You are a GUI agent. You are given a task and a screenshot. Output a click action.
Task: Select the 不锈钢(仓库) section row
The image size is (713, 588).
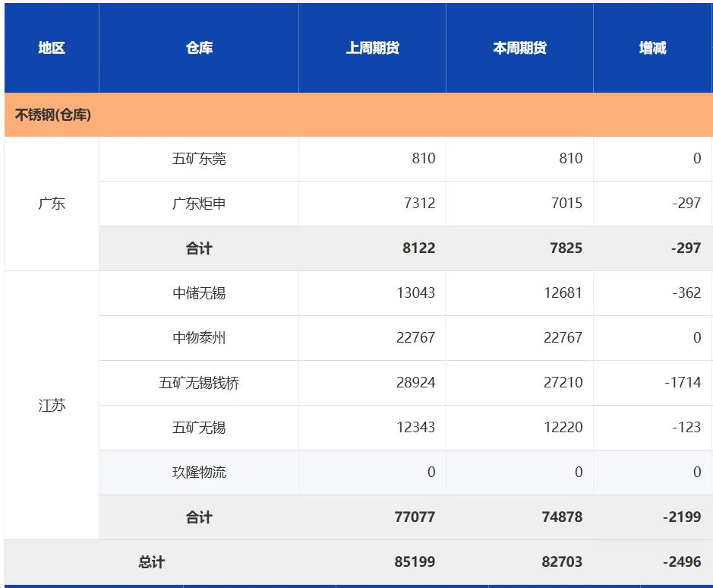[358, 115]
